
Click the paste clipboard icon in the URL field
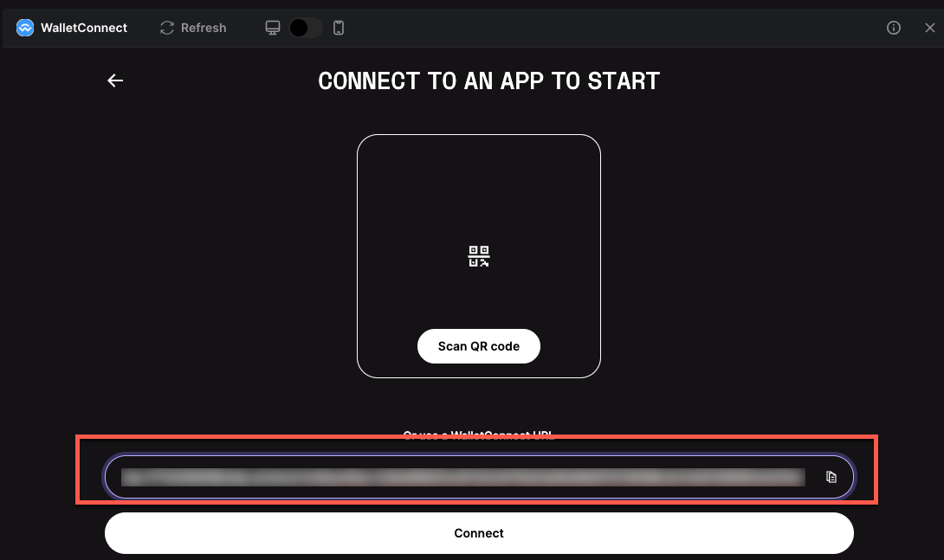(x=831, y=477)
